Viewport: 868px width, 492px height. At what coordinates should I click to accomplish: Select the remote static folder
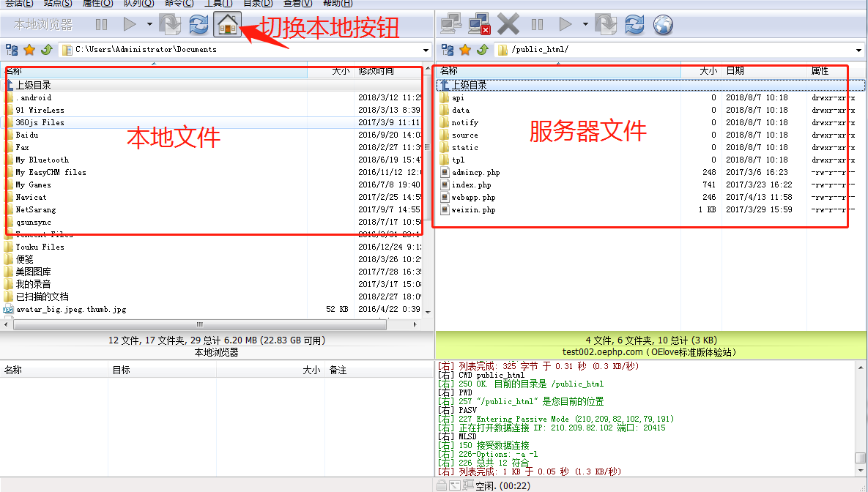point(464,147)
